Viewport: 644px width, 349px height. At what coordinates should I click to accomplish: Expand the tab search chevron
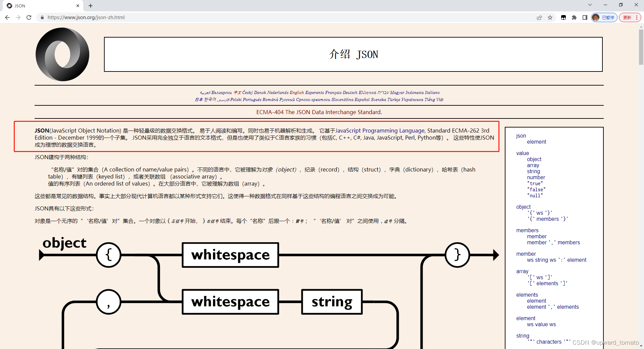pos(590,5)
